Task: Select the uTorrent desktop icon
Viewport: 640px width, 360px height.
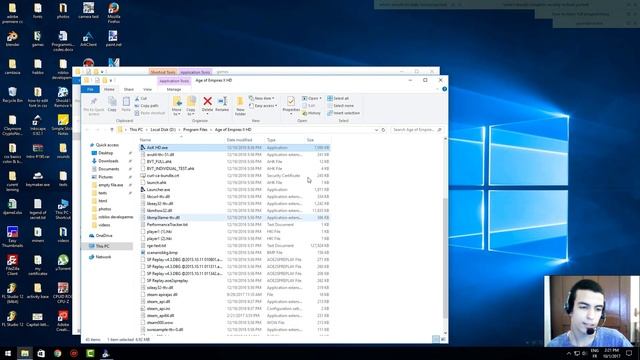Action: 63,263
